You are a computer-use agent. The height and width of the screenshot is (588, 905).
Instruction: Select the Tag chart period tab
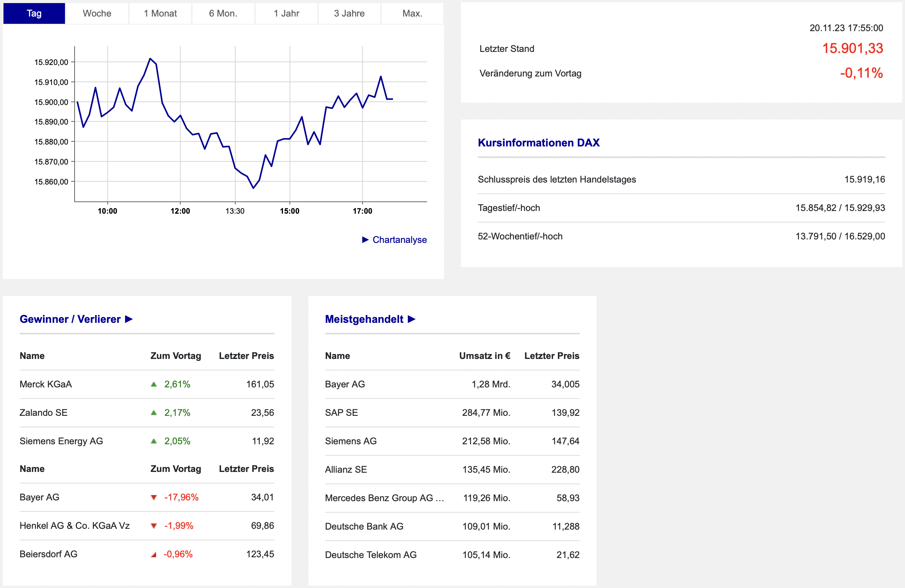(34, 13)
